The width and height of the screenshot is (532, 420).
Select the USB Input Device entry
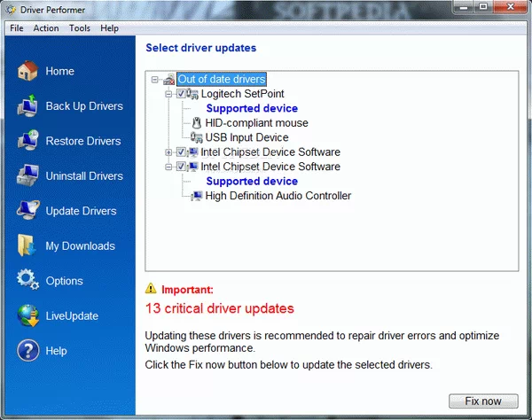(246, 137)
